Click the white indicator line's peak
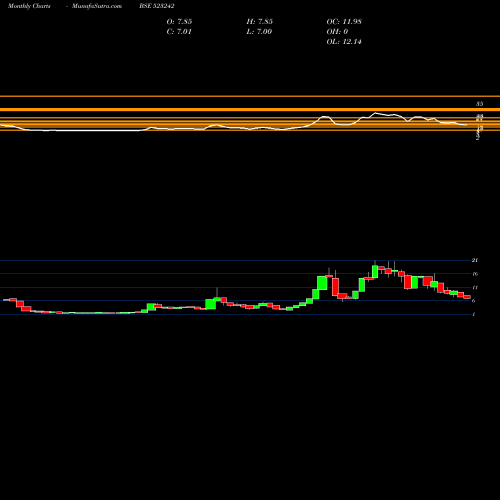500x500 pixels. tap(376, 113)
